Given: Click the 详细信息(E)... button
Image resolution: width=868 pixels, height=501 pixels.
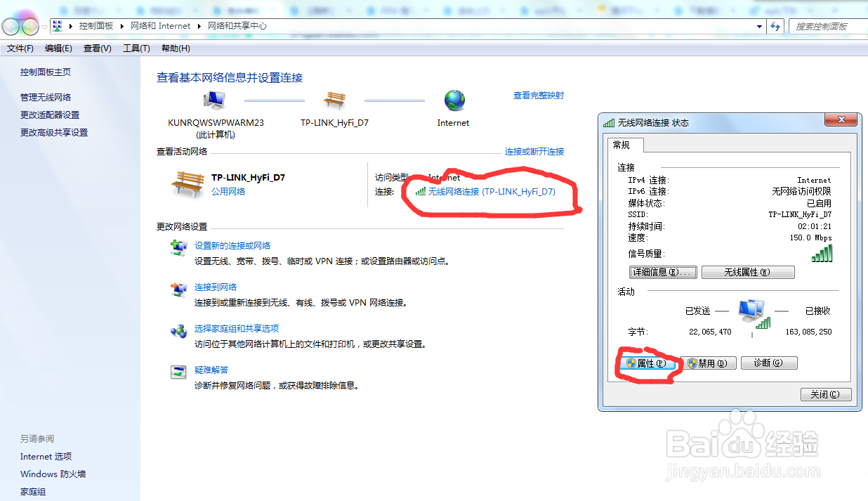Looking at the screenshot, I should [x=663, y=272].
